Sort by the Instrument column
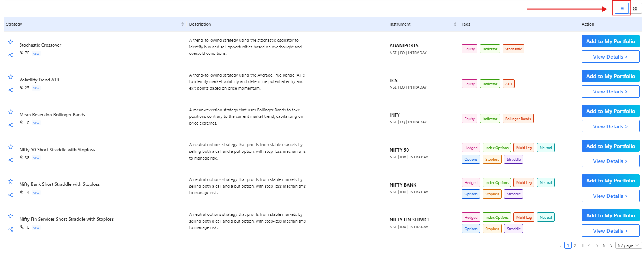The width and height of the screenshot is (644, 253). point(455,24)
